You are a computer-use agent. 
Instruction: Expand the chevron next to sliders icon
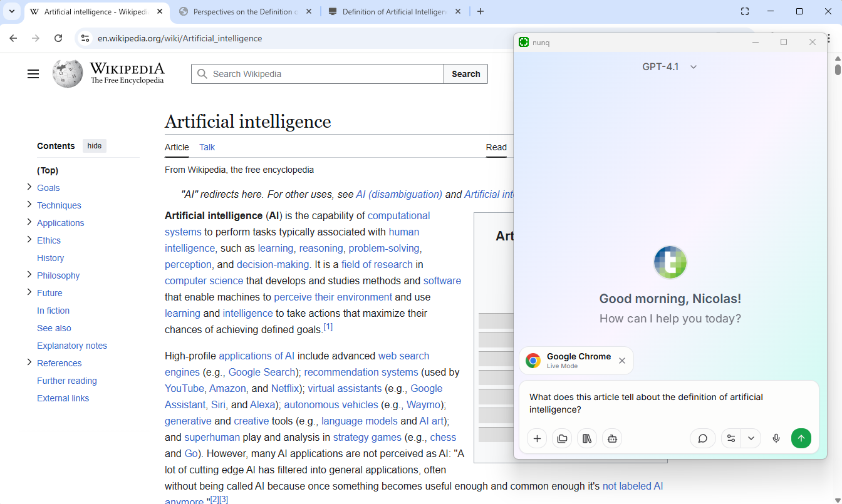pyautogui.click(x=751, y=438)
